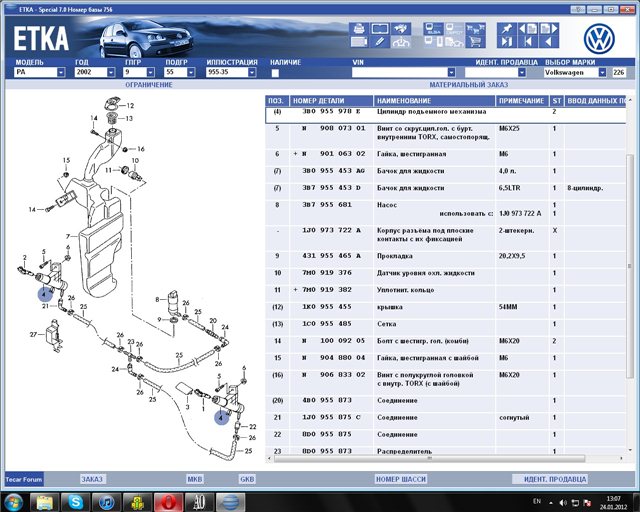Click the printer icon in ETKA toolbar
Screen dimensions: 640x512
(359, 29)
